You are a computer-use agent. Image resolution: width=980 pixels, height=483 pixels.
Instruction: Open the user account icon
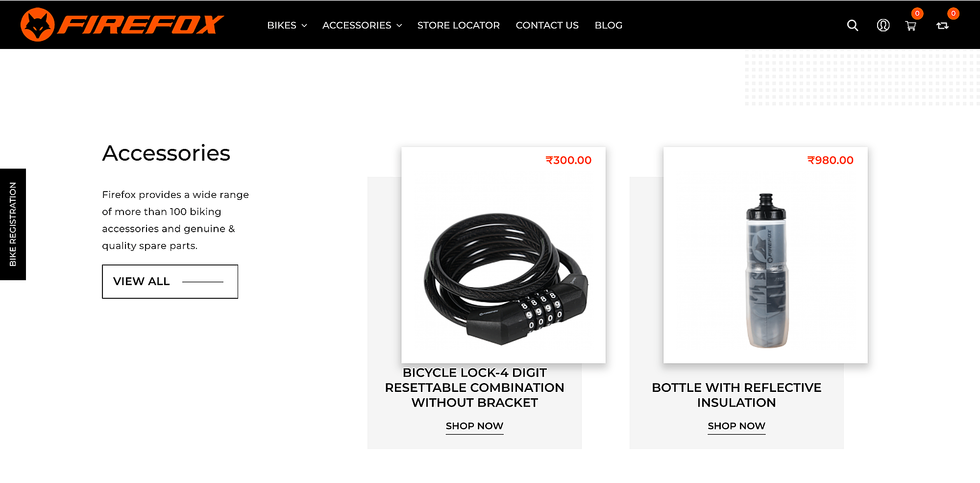(x=883, y=25)
